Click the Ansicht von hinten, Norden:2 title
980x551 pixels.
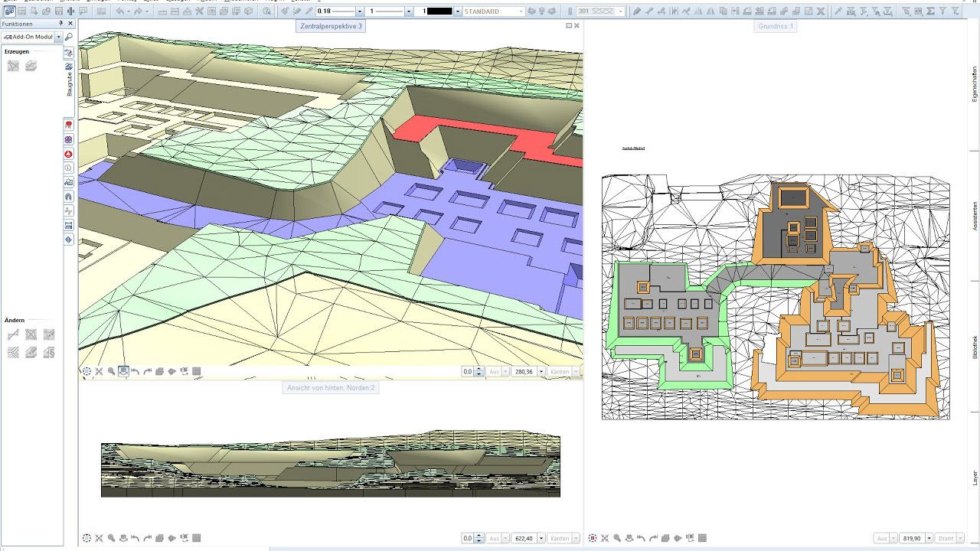point(331,388)
